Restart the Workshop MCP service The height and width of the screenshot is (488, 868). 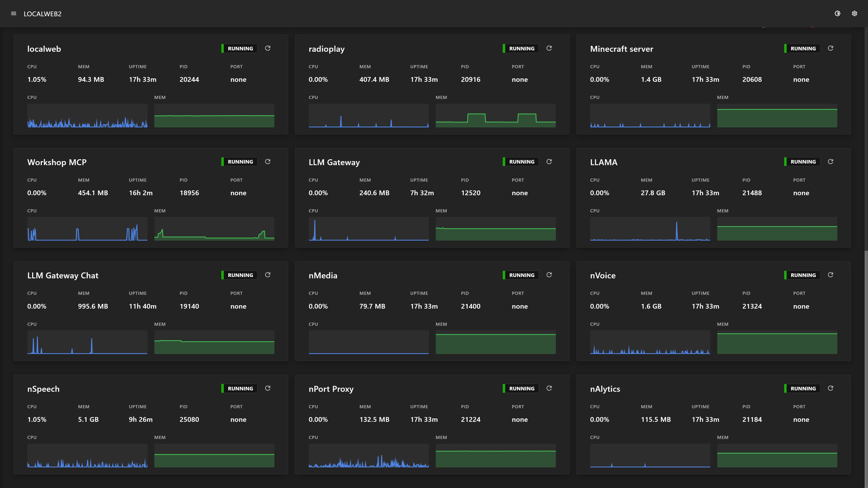(268, 162)
